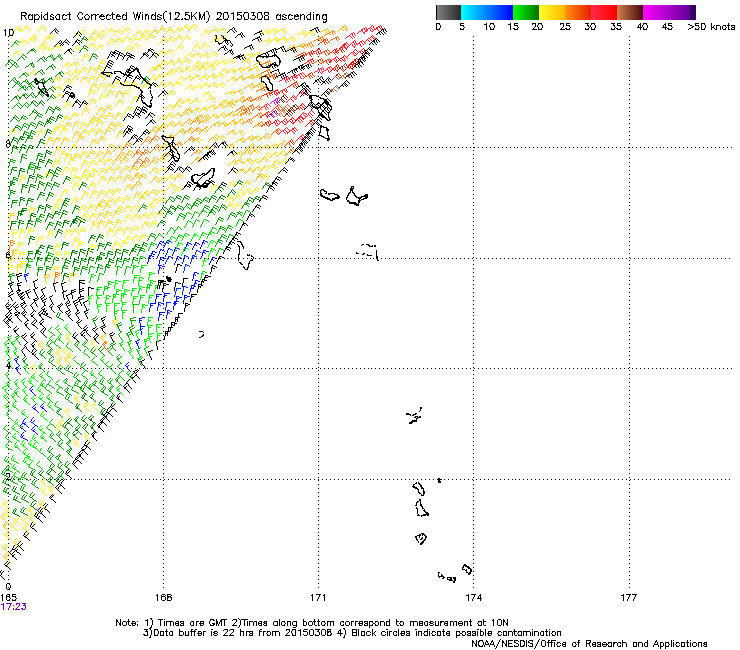Click the longitude label '177'
Viewport: 740px width, 650px height.
pyautogui.click(x=629, y=598)
